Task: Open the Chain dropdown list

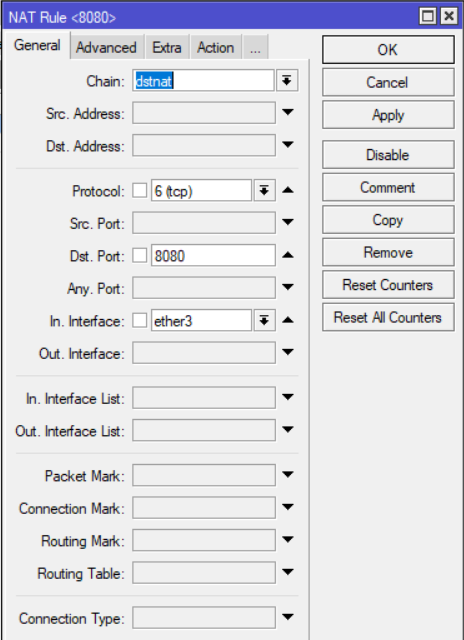Action: (287, 81)
